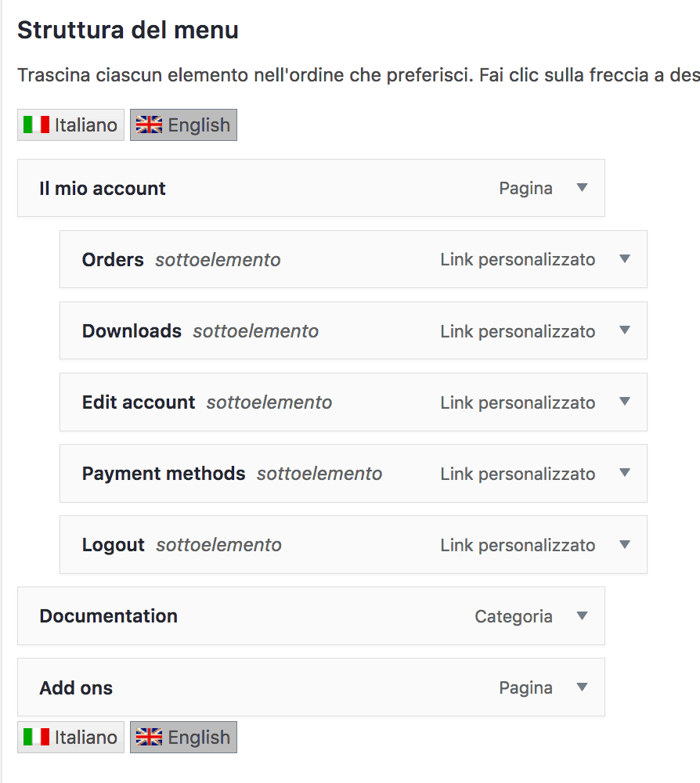Expand the Il mio account item arrow
The width and height of the screenshot is (700, 783).
click(582, 188)
